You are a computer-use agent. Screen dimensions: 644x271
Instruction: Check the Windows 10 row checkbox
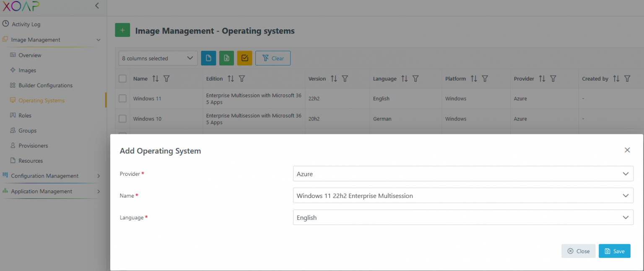pyautogui.click(x=122, y=119)
